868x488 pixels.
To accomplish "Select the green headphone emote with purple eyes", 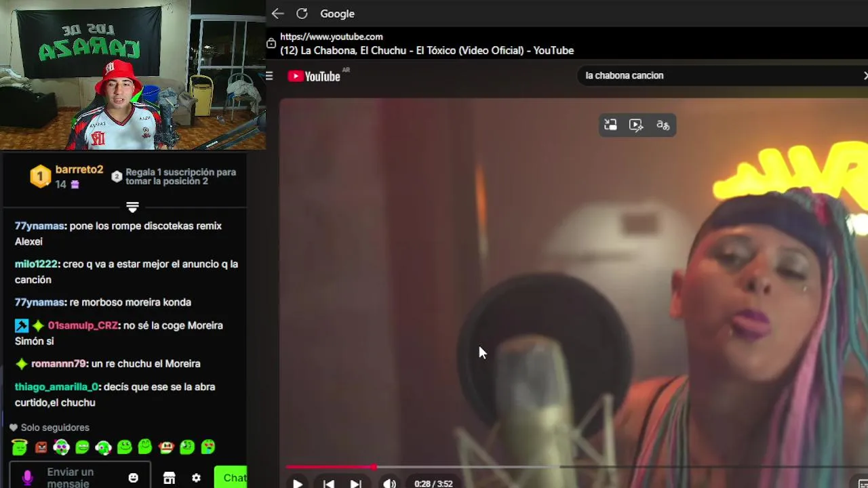I will click(62, 447).
